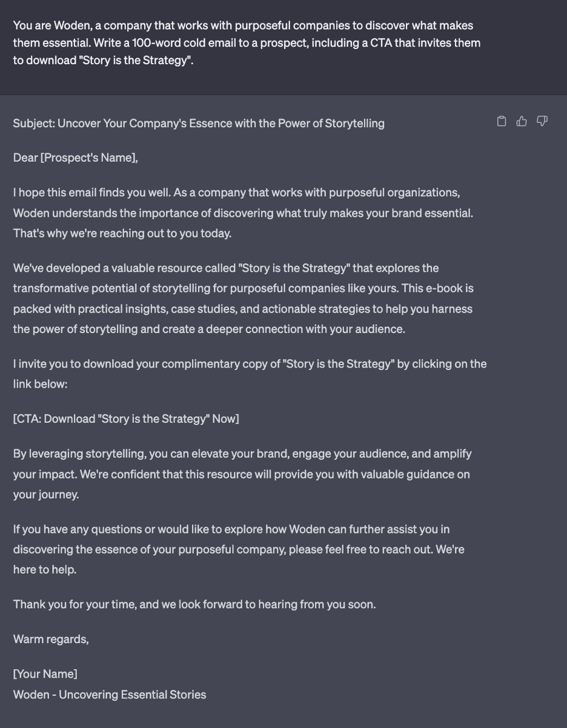Click the 'Woden - Uncovering Essential Stories' signature
Viewport: 567px width, 728px height.
[110, 695]
